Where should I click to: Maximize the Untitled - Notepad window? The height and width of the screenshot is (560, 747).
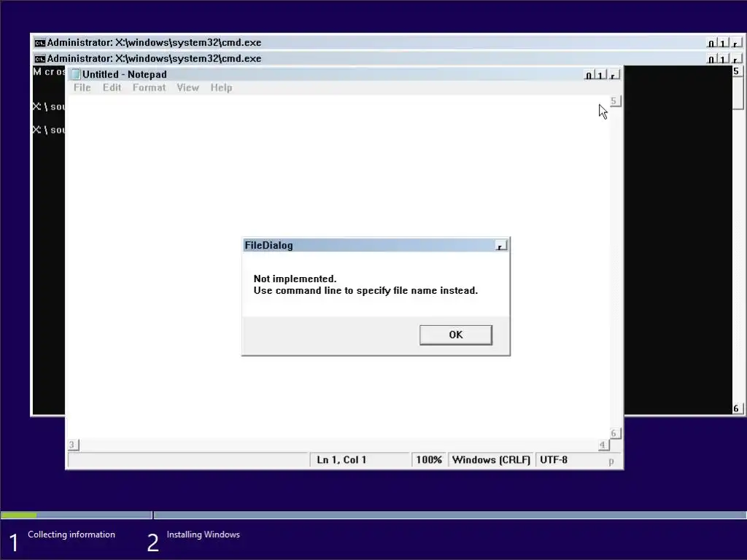coord(600,75)
